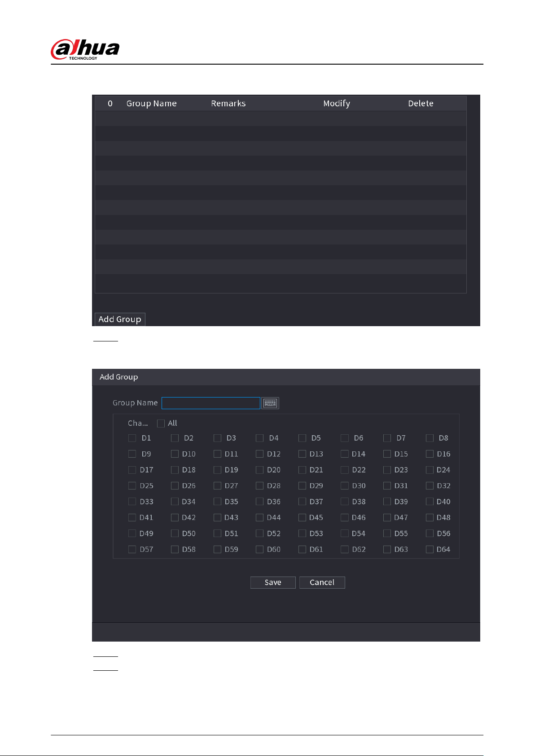Tick channel D36 checkbox

tap(259, 502)
